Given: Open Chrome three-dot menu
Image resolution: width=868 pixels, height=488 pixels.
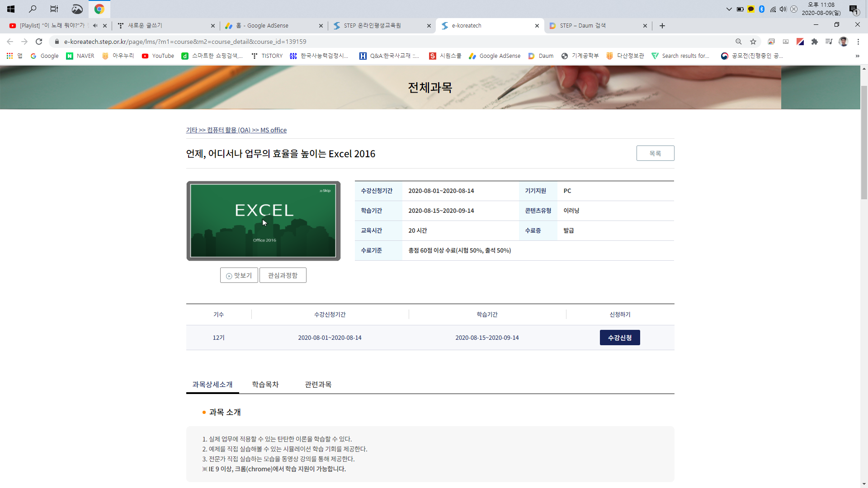Looking at the screenshot, I should (858, 42).
